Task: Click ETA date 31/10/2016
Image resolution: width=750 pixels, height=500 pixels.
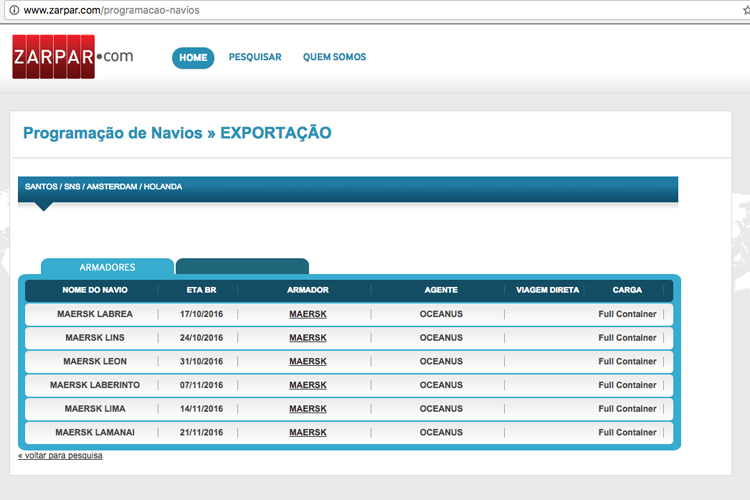Action: pyautogui.click(x=201, y=362)
